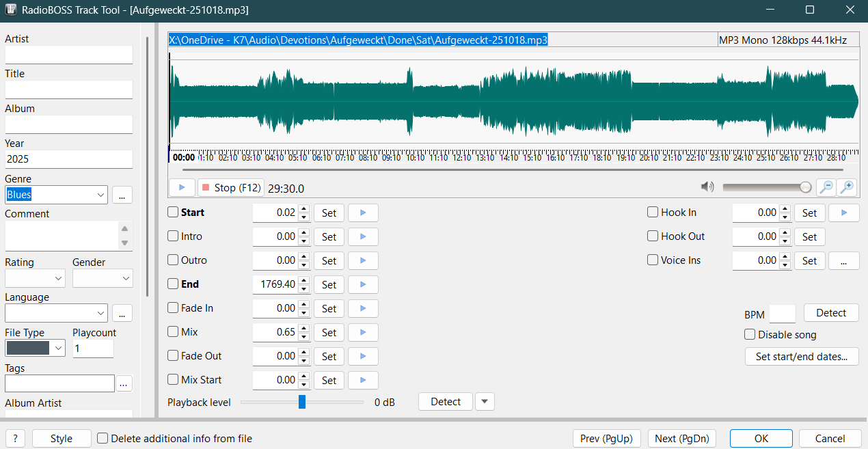Click the Set start/end dates button

(x=801, y=357)
